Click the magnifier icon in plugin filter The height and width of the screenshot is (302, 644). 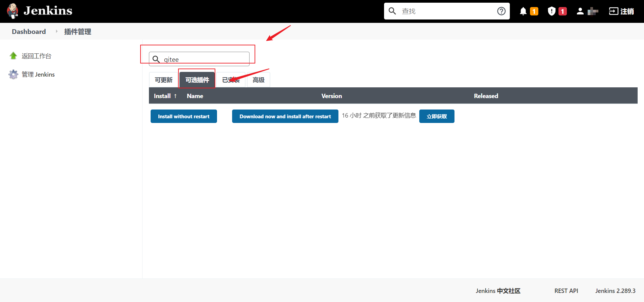[156, 59]
